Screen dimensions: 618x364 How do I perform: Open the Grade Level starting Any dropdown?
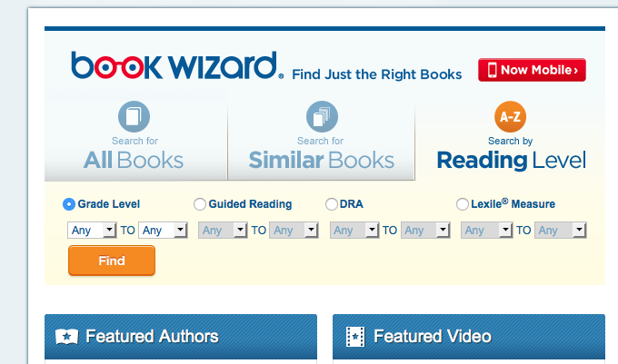tap(92, 231)
